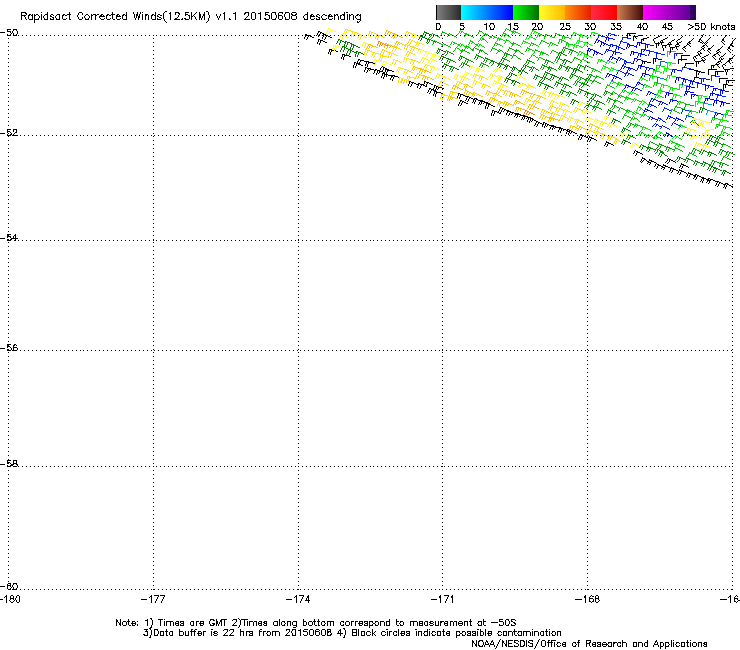Viewport: 740px width, 650px height.
Task: Click the dark blue 10-15 knots legend segment
Action: (500, 12)
